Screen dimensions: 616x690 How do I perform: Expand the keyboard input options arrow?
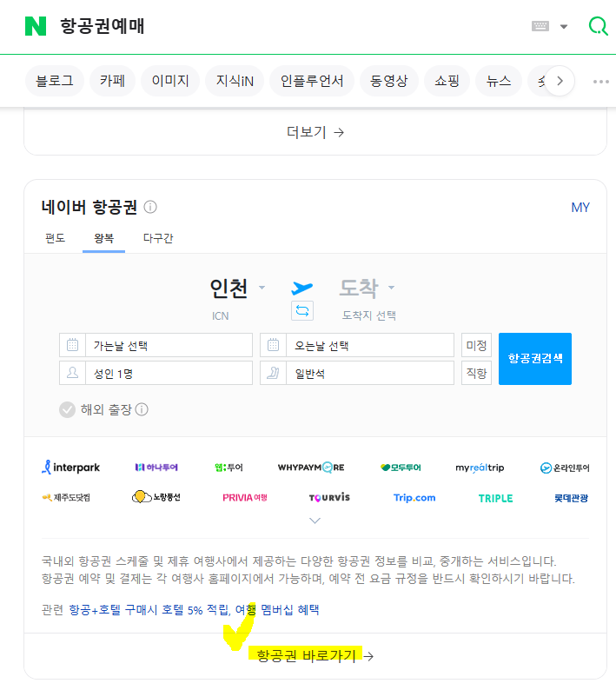tap(564, 26)
